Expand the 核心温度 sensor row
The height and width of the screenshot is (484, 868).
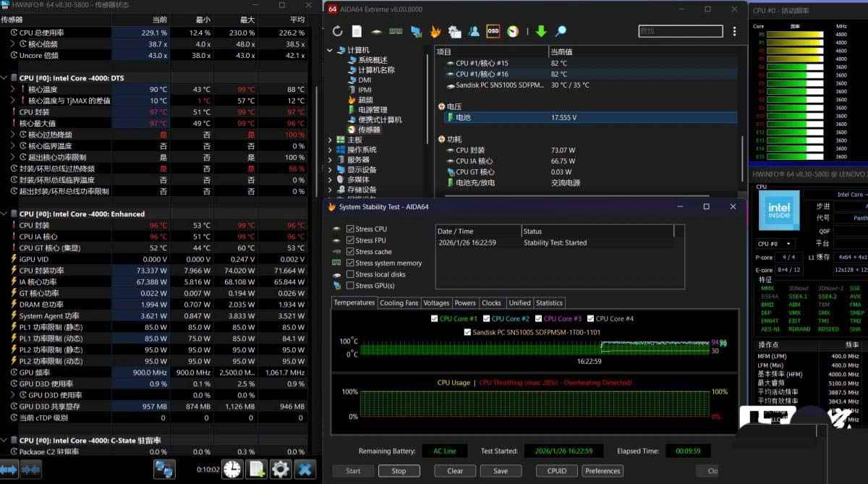[x=13, y=89]
